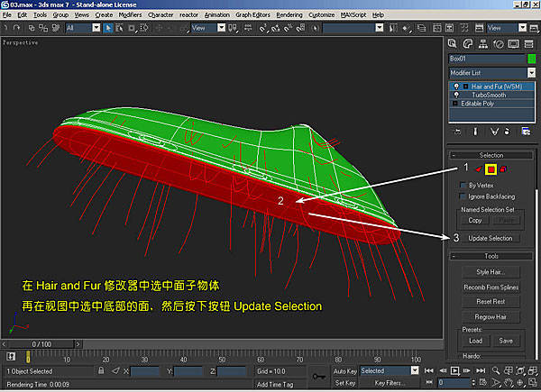Click the Mirror tool icon

point(393,28)
